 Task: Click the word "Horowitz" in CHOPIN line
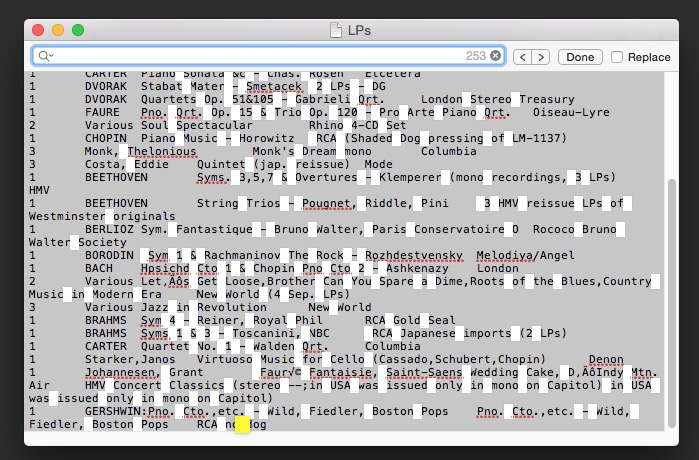point(267,139)
